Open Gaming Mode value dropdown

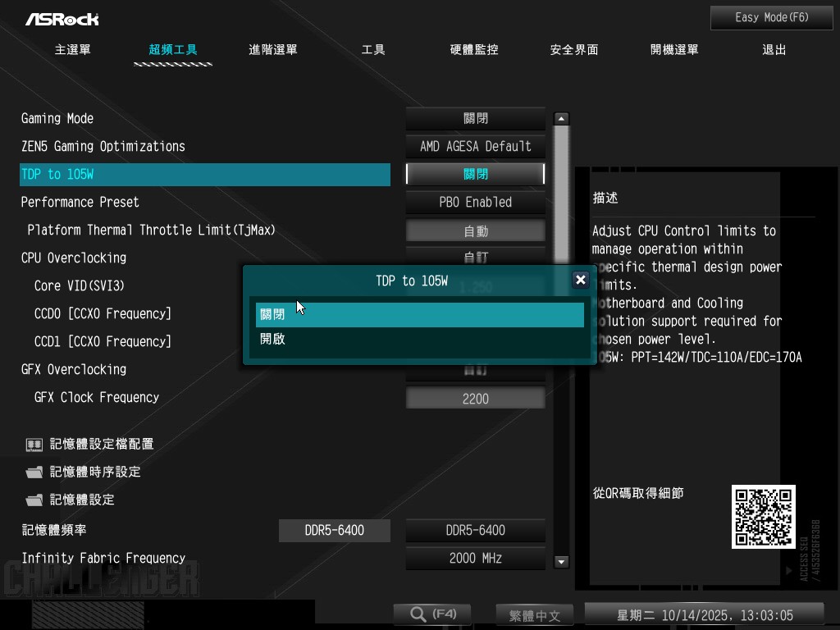[476, 119]
